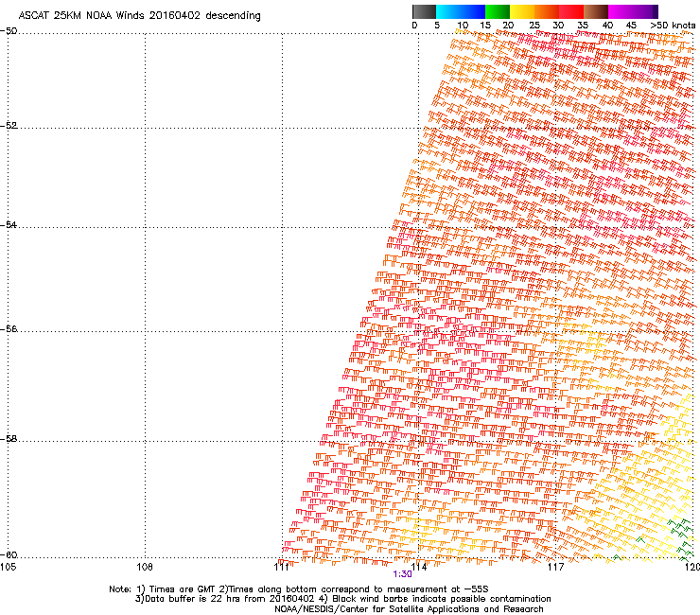Click the longitude label '117'
Screen dimensions: 700x615
pos(556,567)
